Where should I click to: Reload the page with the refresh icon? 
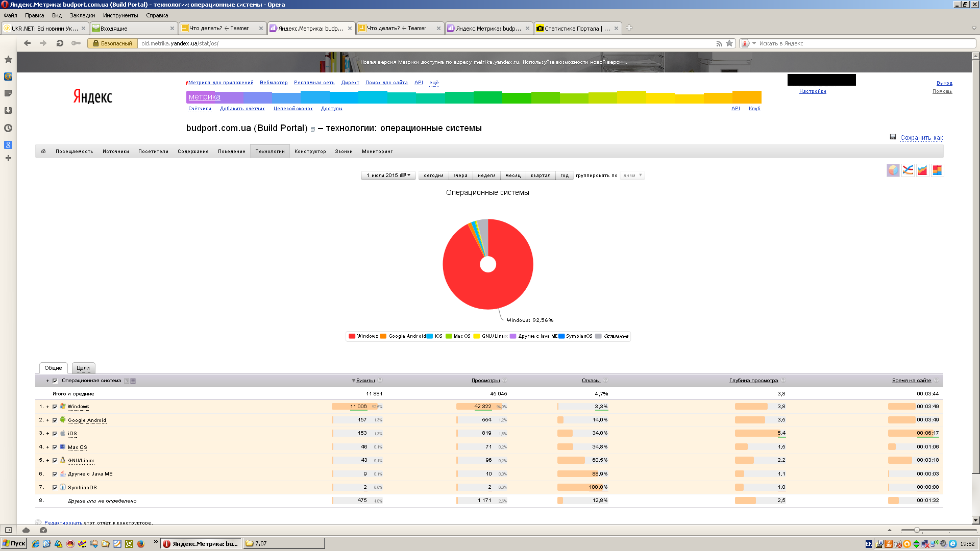[60, 43]
